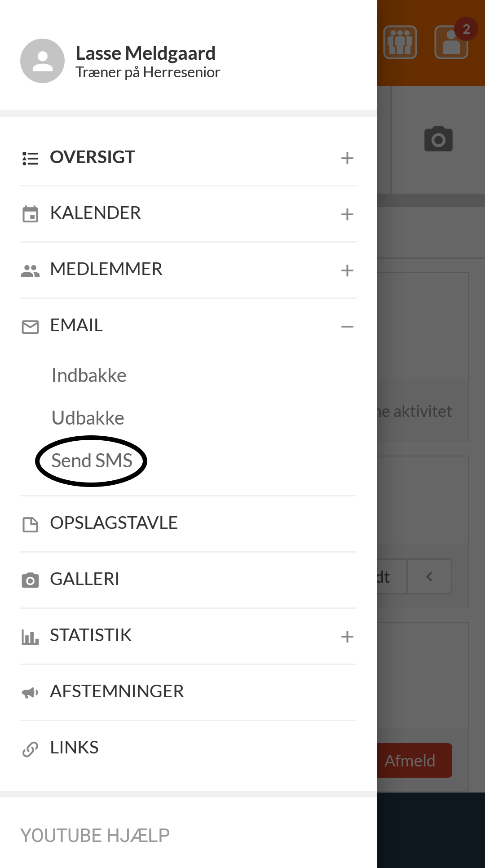Click the Kalender calendar icon

(x=30, y=214)
